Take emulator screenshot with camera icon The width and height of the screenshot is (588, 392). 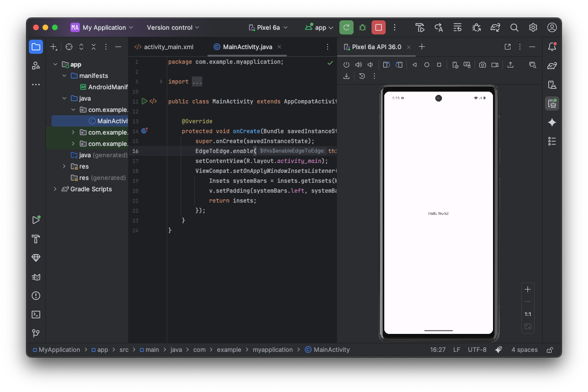[x=482, y=65]
